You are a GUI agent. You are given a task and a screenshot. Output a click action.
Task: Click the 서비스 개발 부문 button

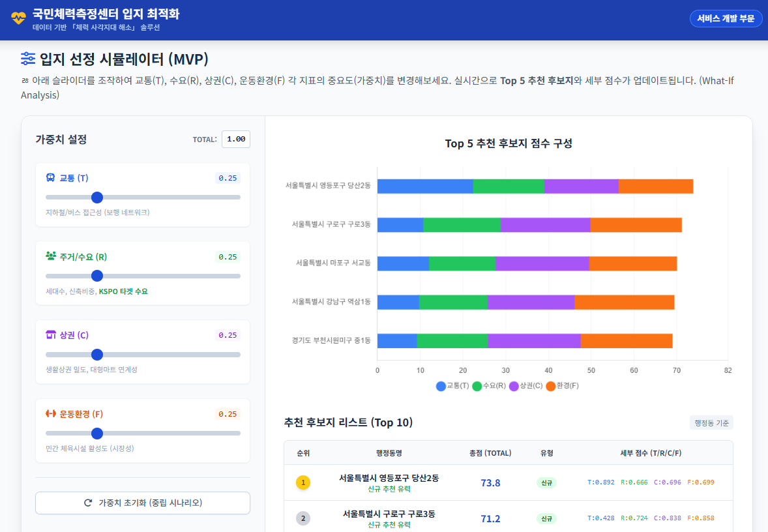pos(726,18)
